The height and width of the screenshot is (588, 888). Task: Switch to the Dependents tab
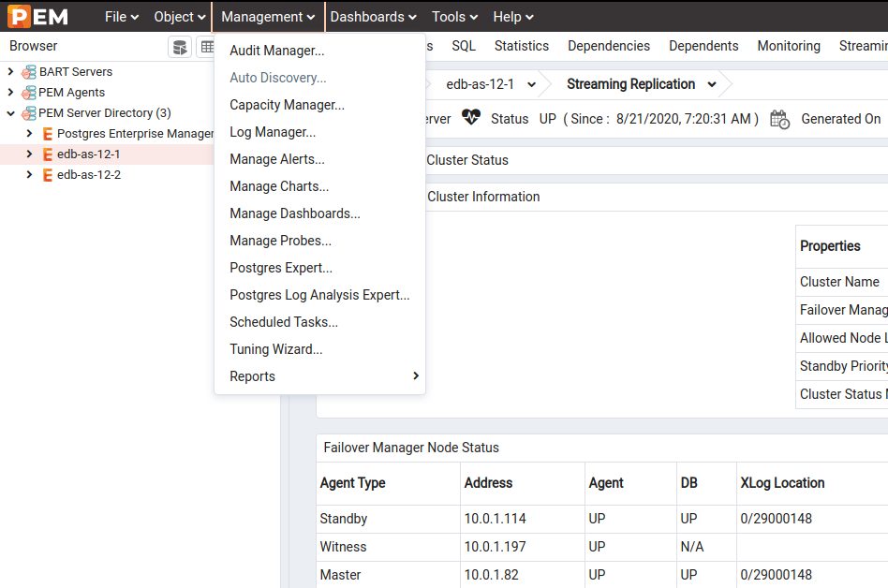coord(703,46)
